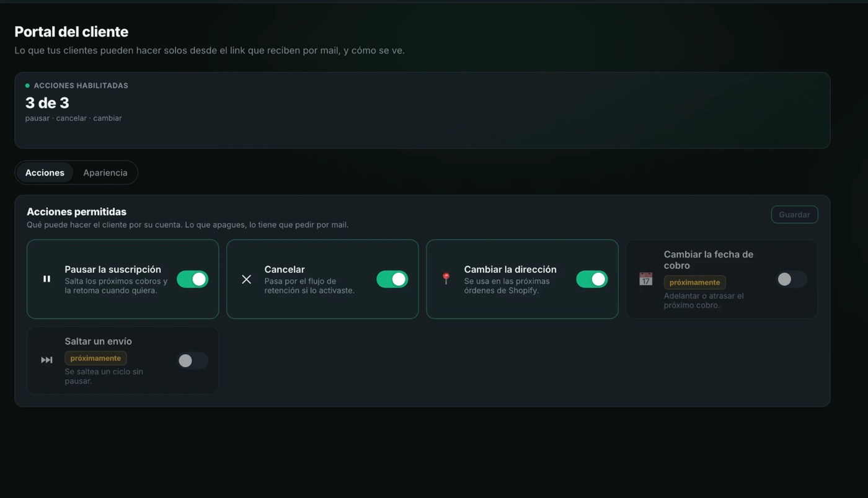
Task: Click the Guardar button
Action: tap(794, 215)
